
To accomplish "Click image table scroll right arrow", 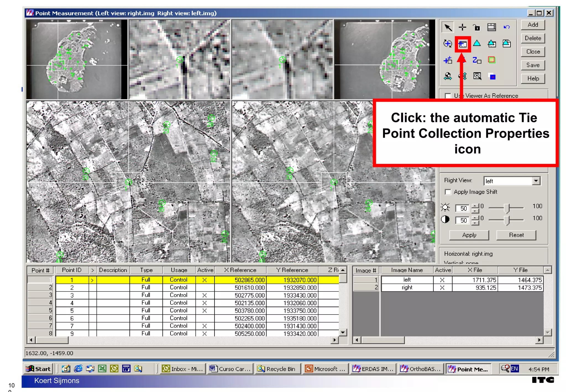I will tap(539, 340).
